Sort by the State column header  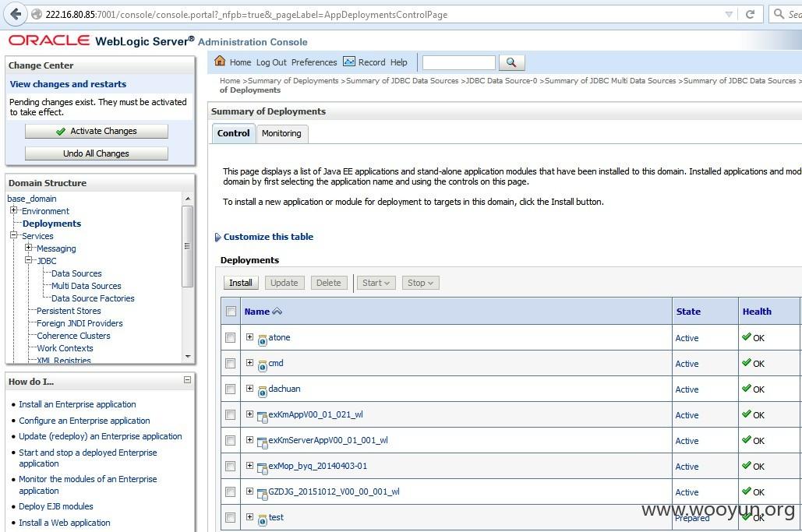pyautogui.click(x=688, y=312)
